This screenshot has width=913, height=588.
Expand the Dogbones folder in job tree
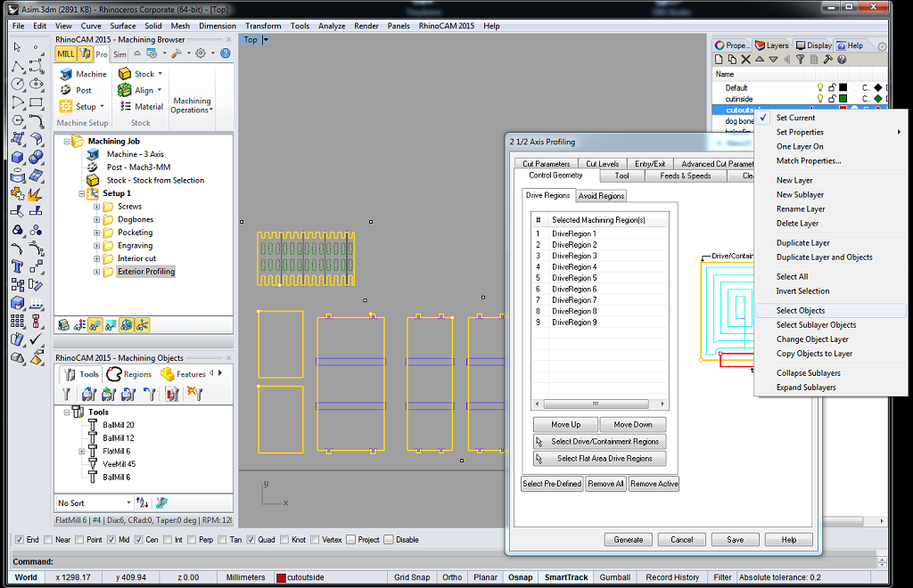click(97, 219)
